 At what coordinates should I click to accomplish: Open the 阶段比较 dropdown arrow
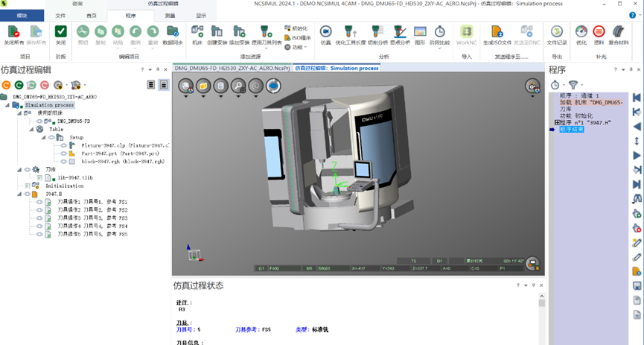[439, 48]
